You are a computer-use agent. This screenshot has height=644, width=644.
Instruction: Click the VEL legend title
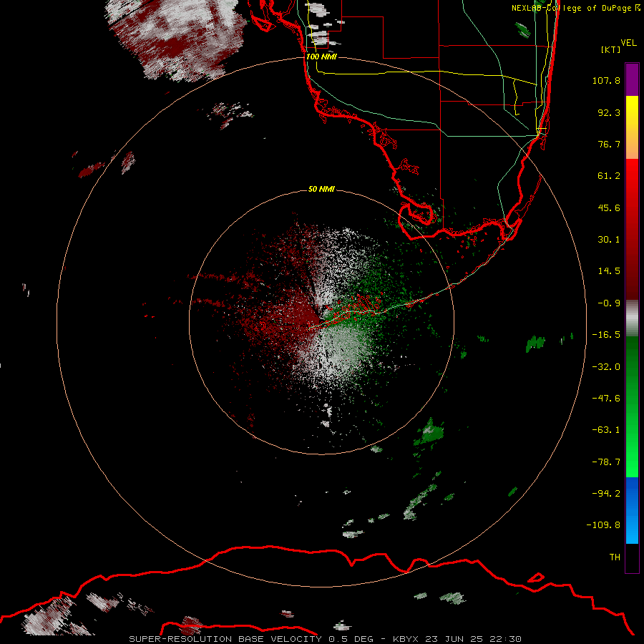click(x=628, y=43)
